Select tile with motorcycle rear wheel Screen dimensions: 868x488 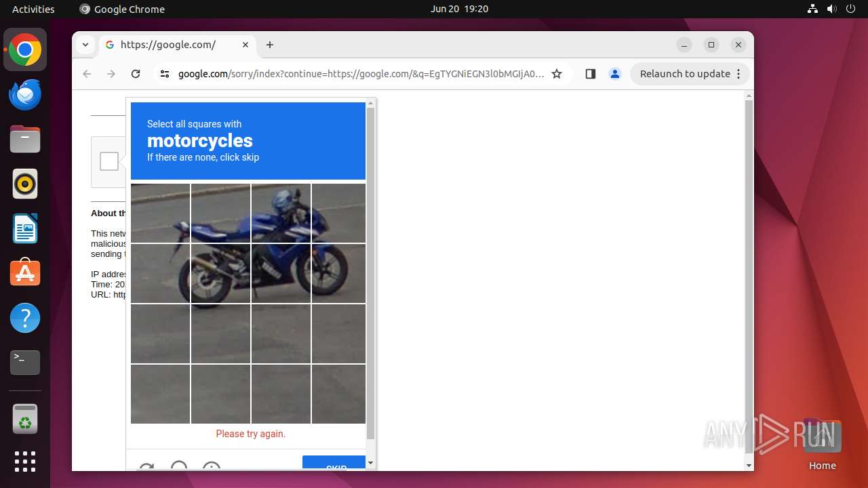click(x=220, y=273)
